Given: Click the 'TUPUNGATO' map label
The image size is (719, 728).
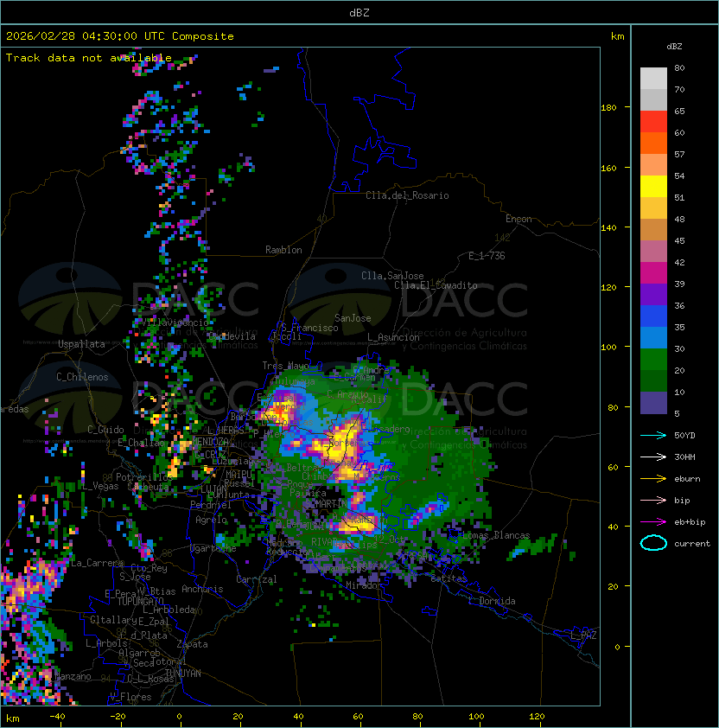Looking at the screenshot, I should coord(140,601).
